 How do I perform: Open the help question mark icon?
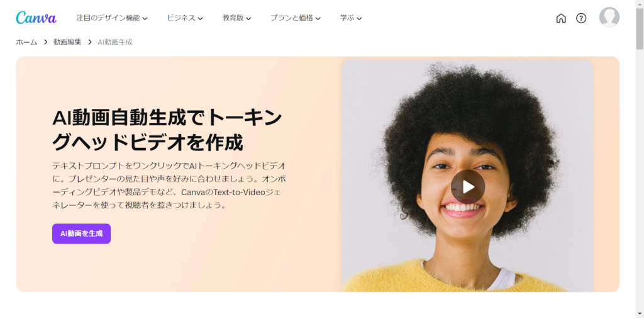point(581,18)
